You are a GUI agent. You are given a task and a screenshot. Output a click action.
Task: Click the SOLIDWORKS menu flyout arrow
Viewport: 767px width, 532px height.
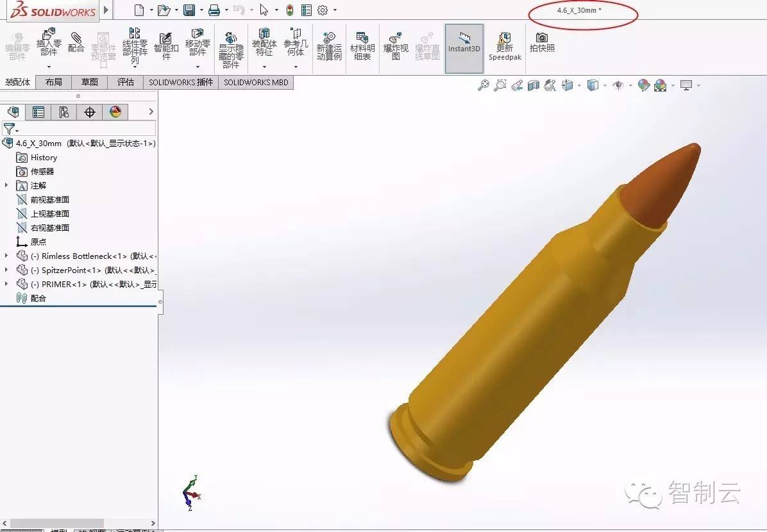106,10
